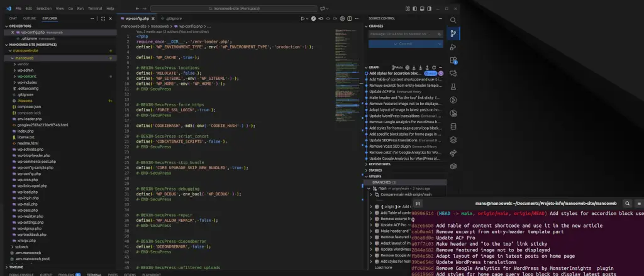Open composer.json in the explorer

click(29, 107)
